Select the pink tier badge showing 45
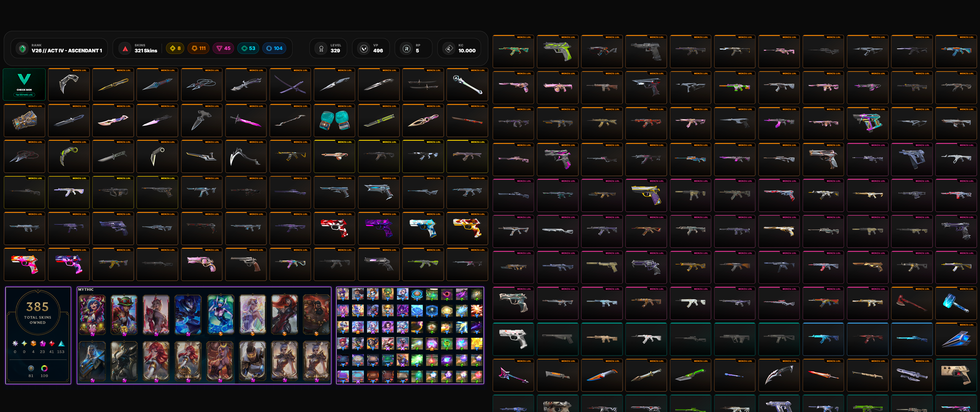Viewport: 980px width, 412px height. (223, 48)
